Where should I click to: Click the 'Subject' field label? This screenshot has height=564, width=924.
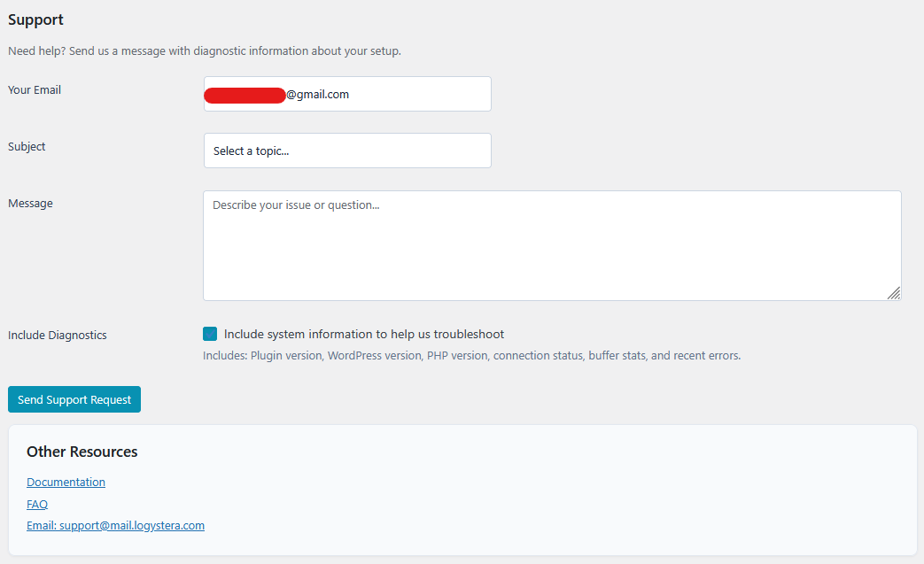pyautogui.click(x=27, y=146)
